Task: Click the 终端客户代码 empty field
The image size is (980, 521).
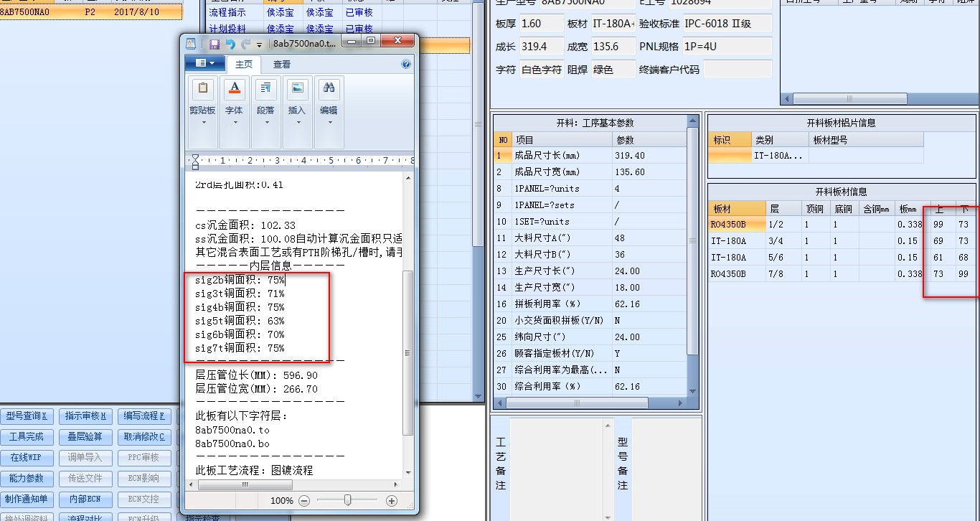Action: (738, 70)
